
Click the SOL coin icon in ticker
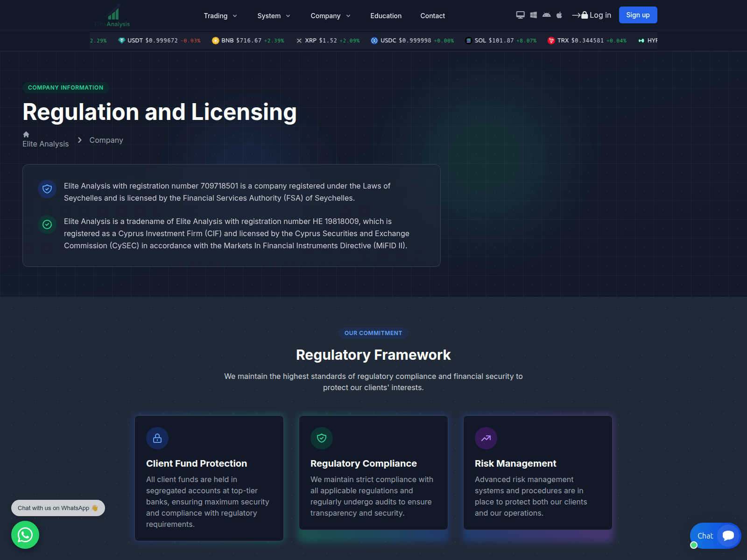tap(469, 41)
